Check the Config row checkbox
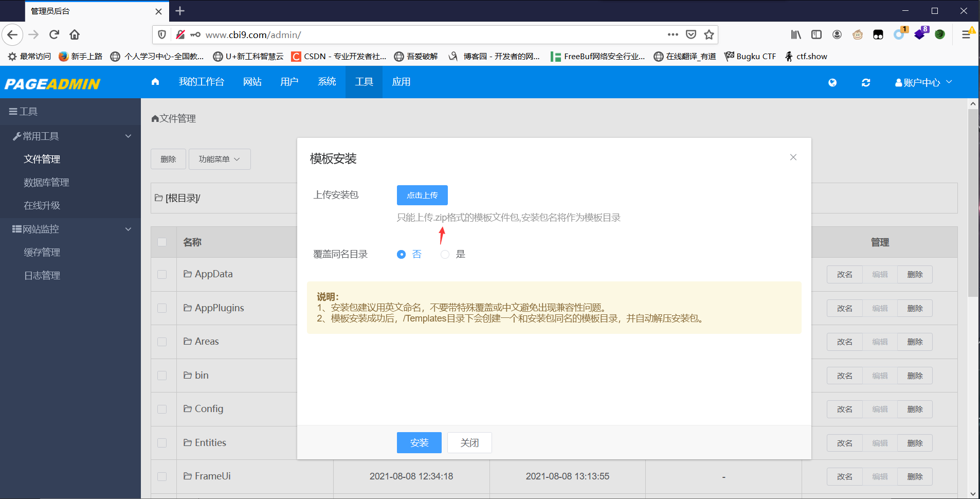 (162, 409)
